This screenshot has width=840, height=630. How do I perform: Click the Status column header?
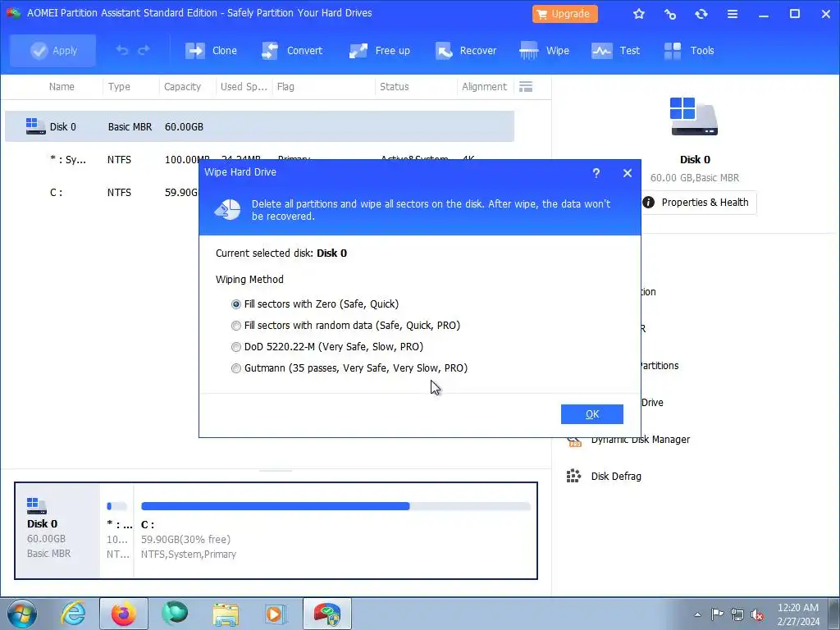tap(395, 87)
